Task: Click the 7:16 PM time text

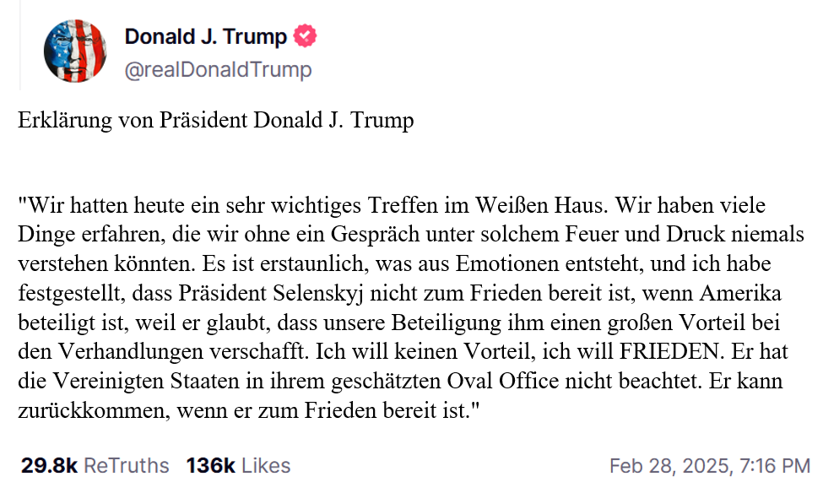Action: [775, 466]
